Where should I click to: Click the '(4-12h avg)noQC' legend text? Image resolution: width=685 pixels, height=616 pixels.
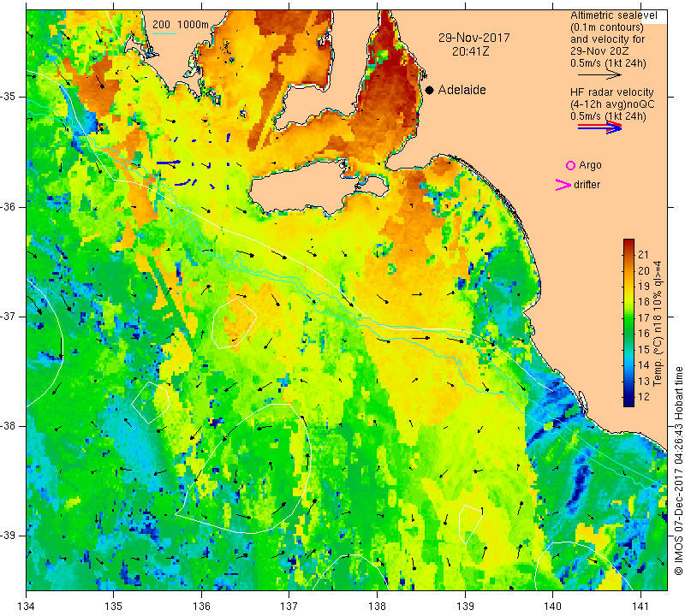click(612, 104)
